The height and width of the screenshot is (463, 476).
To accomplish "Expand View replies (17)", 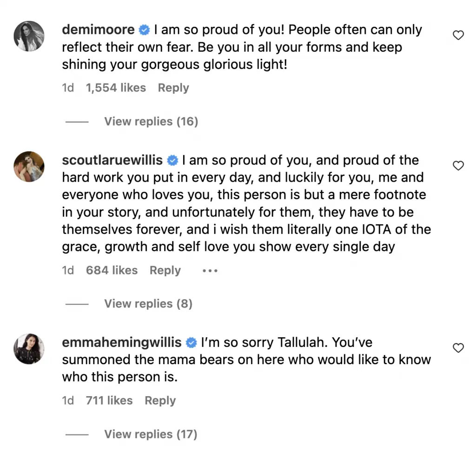I will pos(151,434).
